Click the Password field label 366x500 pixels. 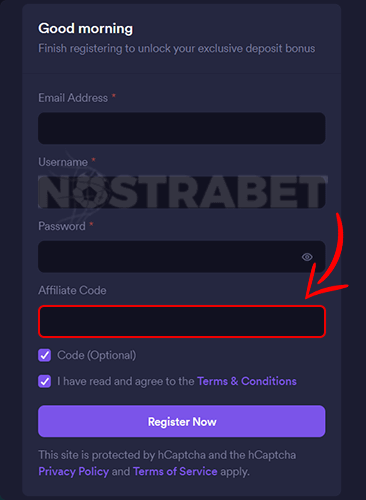click(x=62, y=226)
